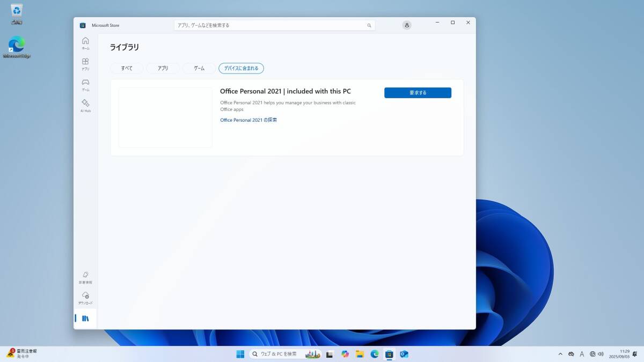Image resolution: width=644 pixels, height=362 pixels.
Task: Open the clock and date 11:29
Action: pyautogui.click(x=619, y=354)
